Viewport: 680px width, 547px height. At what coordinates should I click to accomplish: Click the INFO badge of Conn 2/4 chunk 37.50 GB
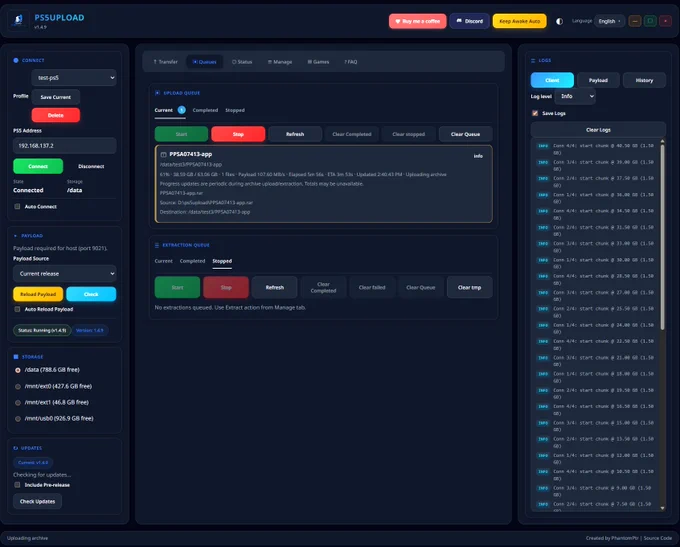pyautogui.click(x=543, y=179)
